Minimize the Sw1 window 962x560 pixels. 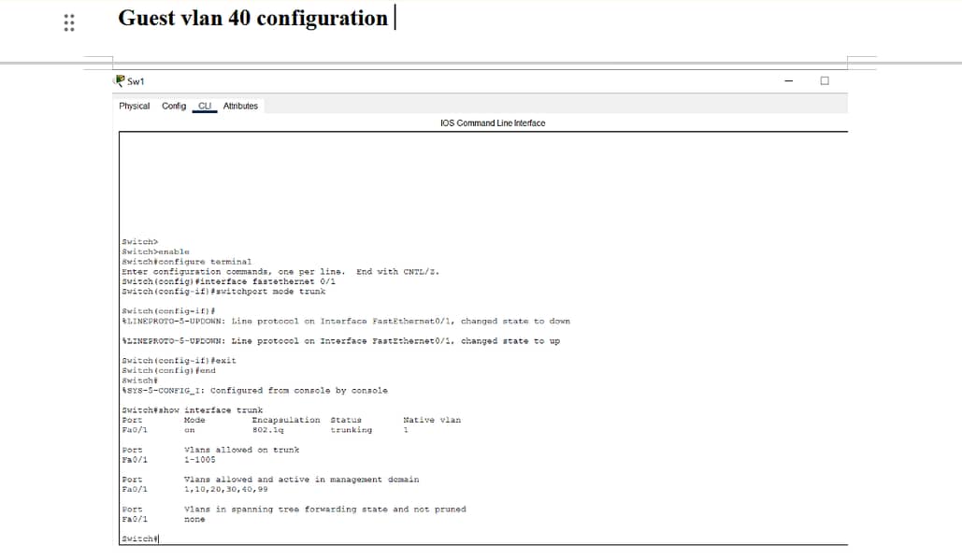coord(788,81)
